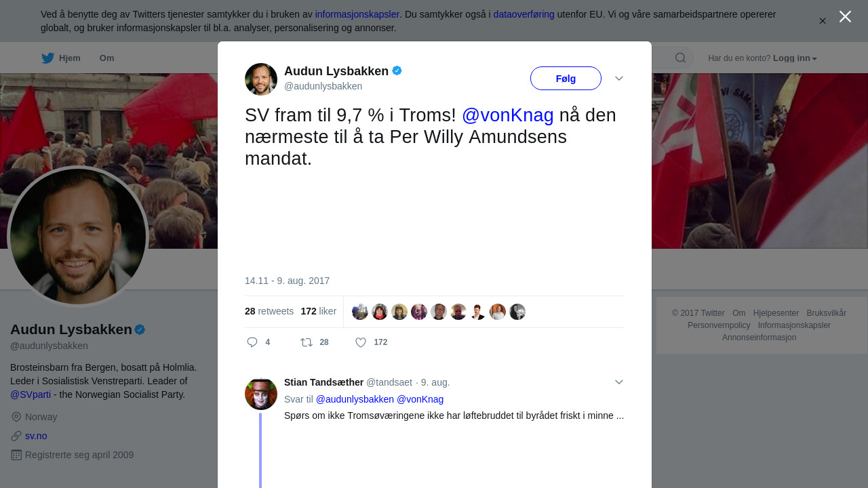The image size is (868, 488).
Task: Close the tweet overlay with the large X
Action: pos(845,16)
